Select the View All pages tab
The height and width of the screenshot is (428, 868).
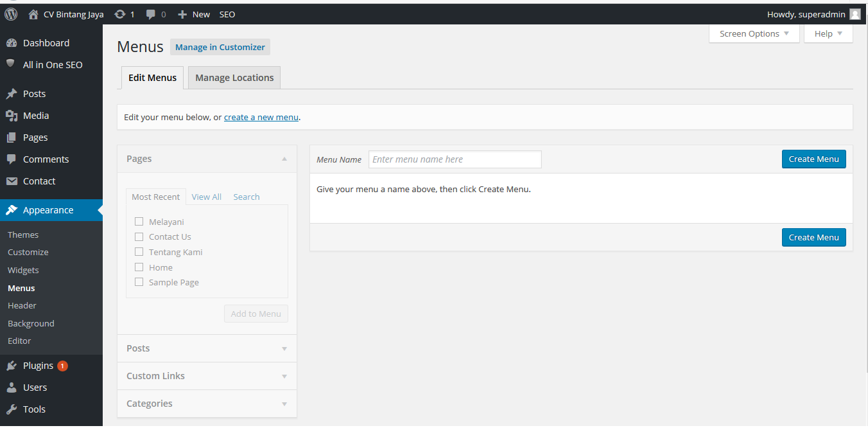[207, 197]
